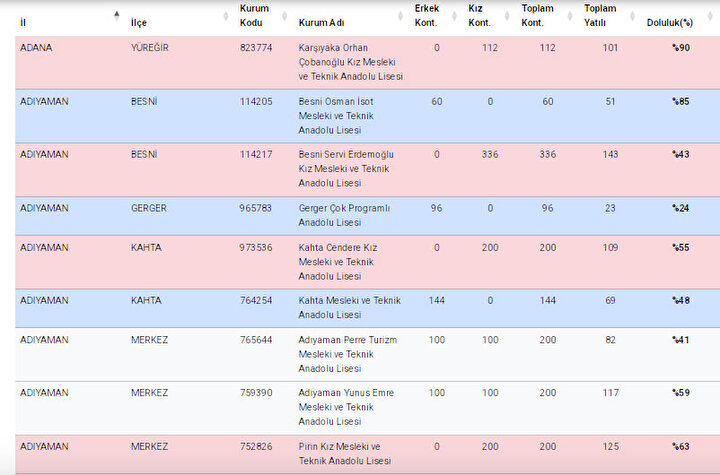Select Adıyaman Perre Turizm school name
This screenshot has width=720, height=475.
coord(348,354)
